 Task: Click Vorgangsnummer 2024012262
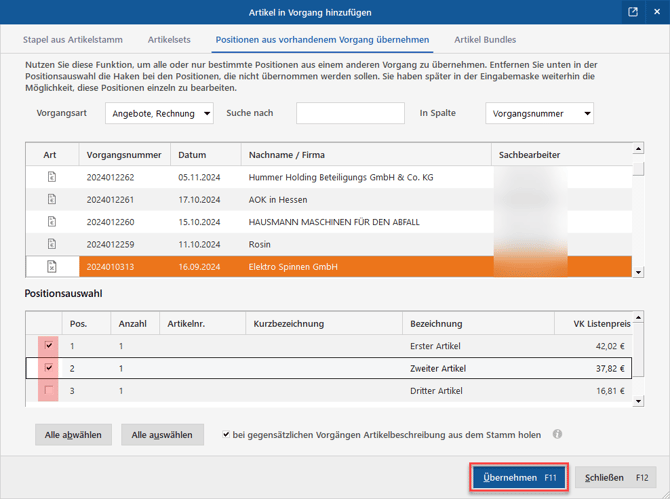pyautogui.click(x=110, y=177)
